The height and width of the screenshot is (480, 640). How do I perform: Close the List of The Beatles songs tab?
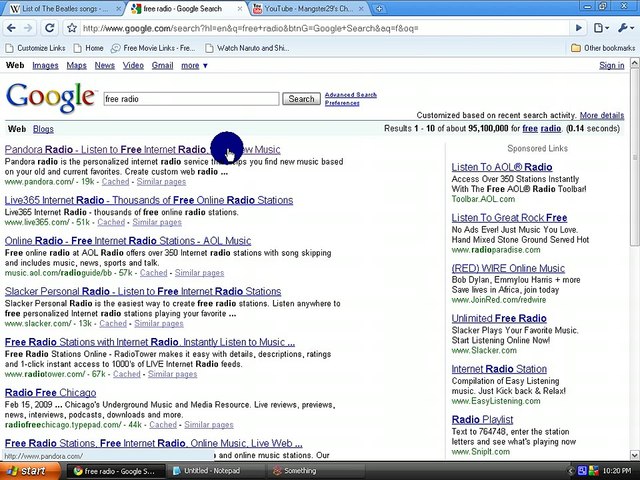118,9
